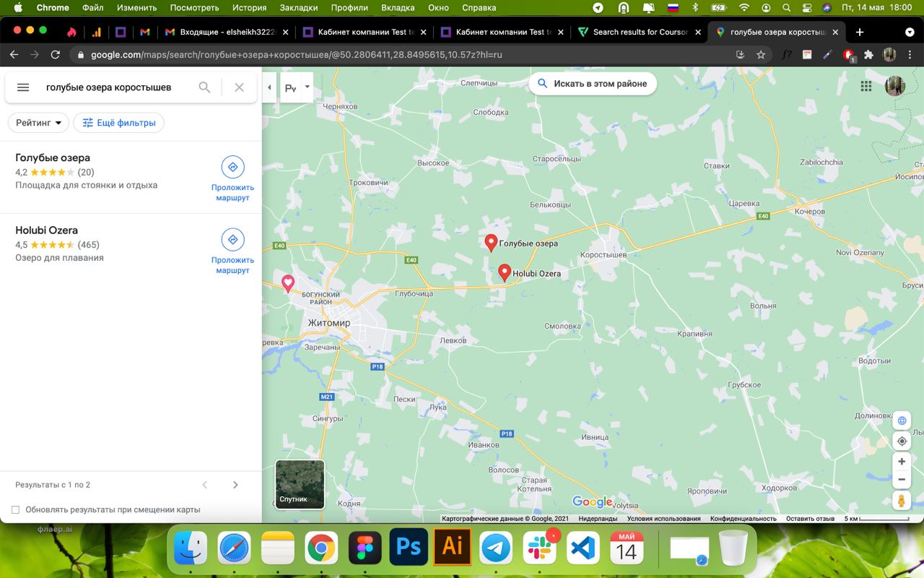Viewport: 924px width, 578px height.
Task: Click route icon for Голубые озера result
Action: click(x=232, y=167)
